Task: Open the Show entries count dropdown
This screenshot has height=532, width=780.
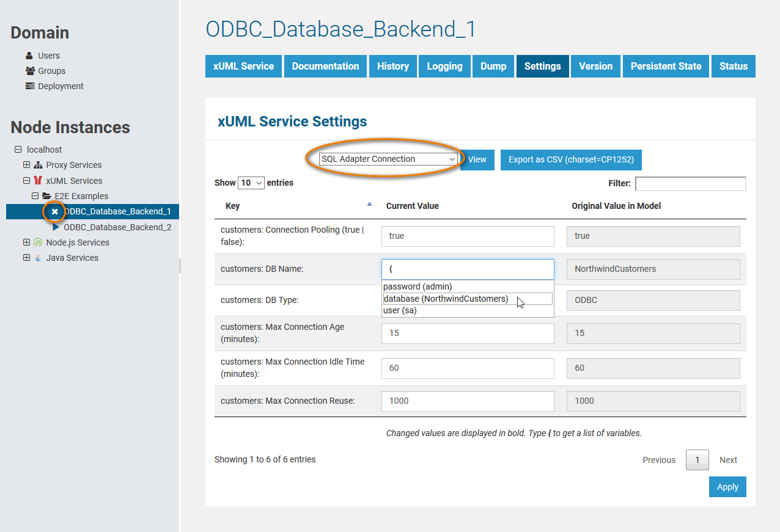Action: (x=251, y=183)
